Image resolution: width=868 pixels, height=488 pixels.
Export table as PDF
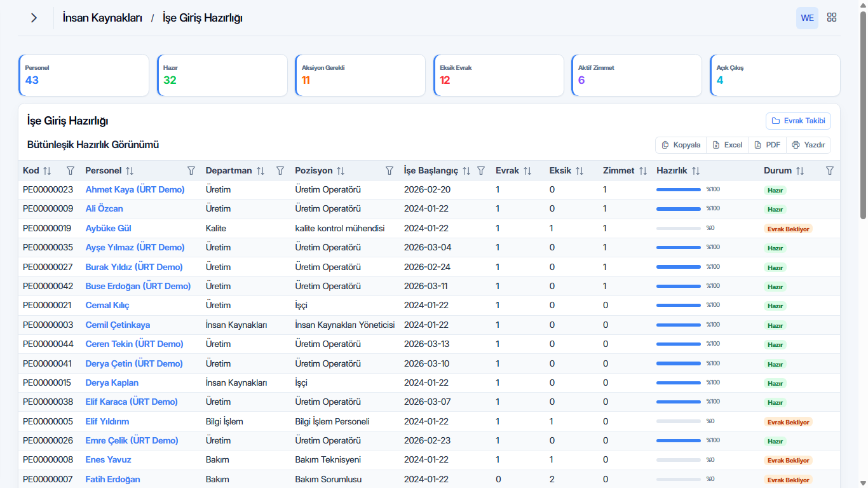tap(767, 145)
